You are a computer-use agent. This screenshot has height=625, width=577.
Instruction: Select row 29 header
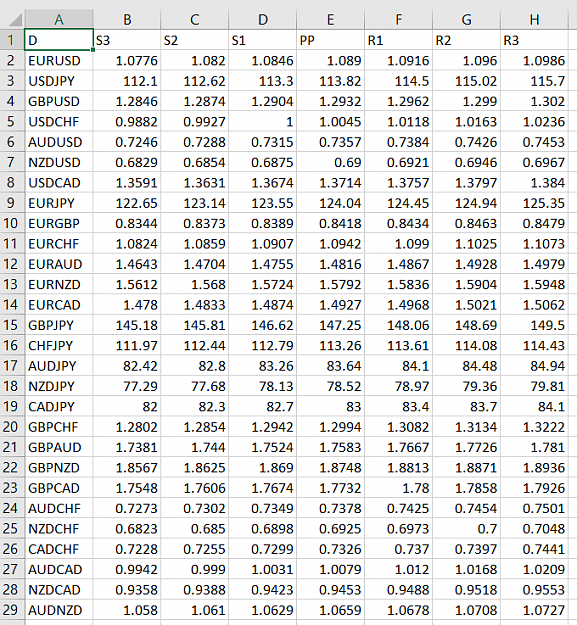pos(12,610)
